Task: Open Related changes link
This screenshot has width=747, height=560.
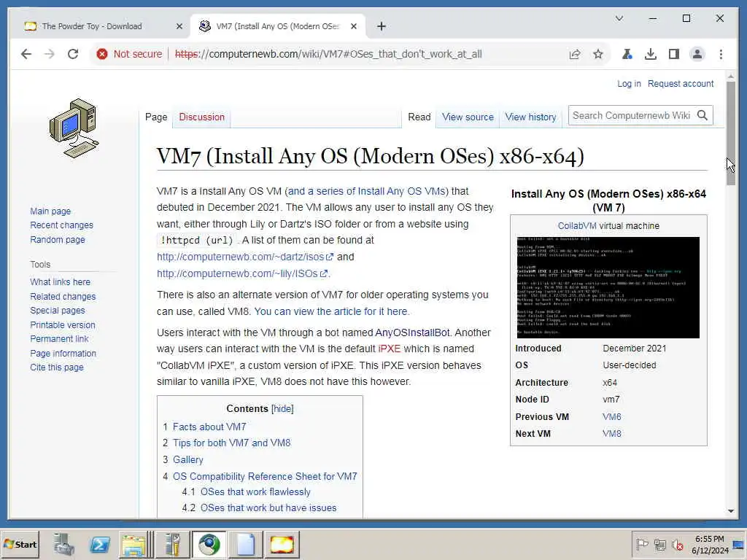Action: [x=63, y=296]
